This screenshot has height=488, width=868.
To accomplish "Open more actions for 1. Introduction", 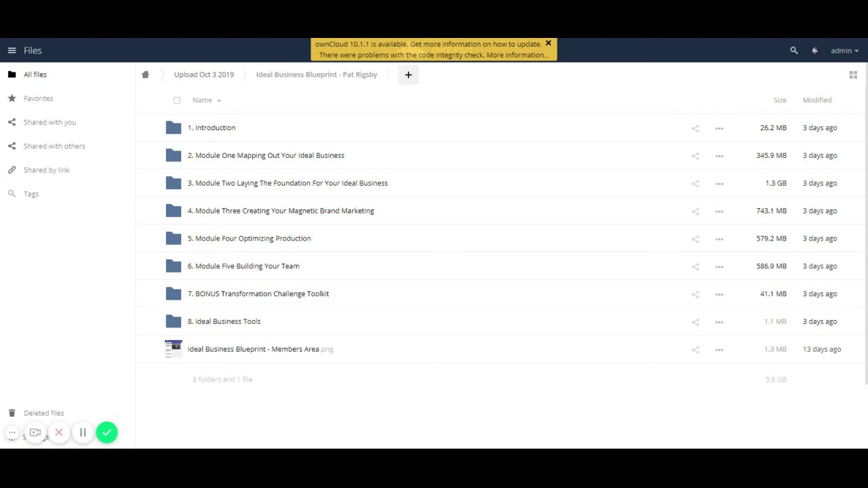I will [x=719, y=128].
